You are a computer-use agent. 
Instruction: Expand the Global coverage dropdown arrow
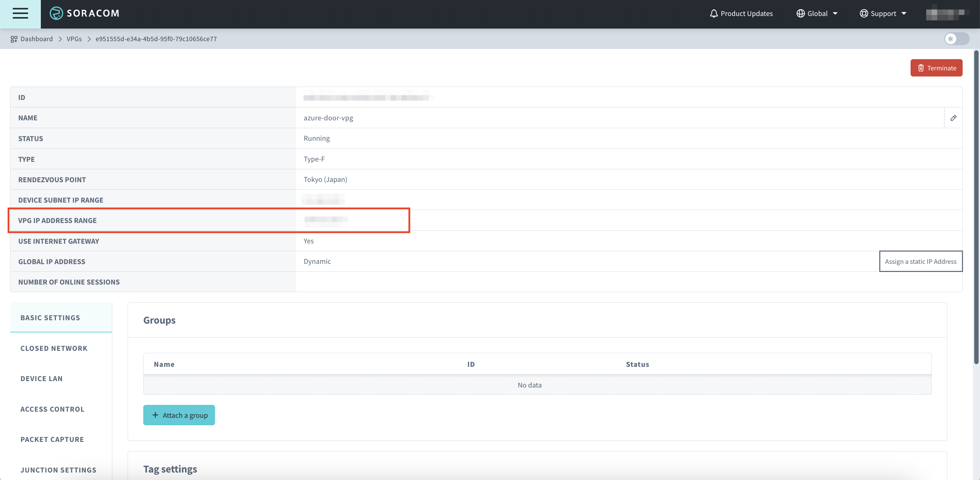tap(835, 14)
